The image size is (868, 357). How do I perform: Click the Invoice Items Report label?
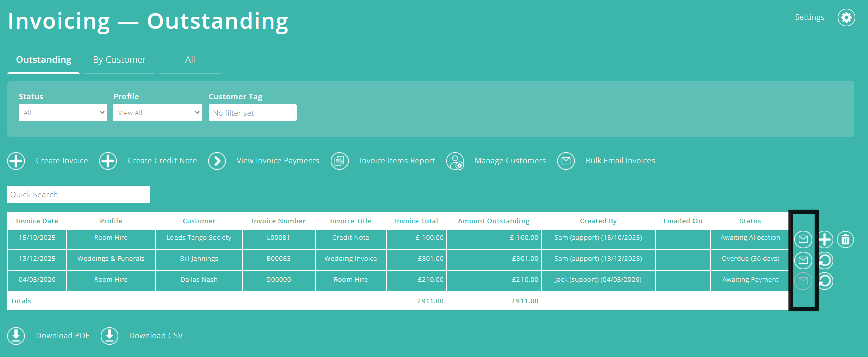(397, 161)
